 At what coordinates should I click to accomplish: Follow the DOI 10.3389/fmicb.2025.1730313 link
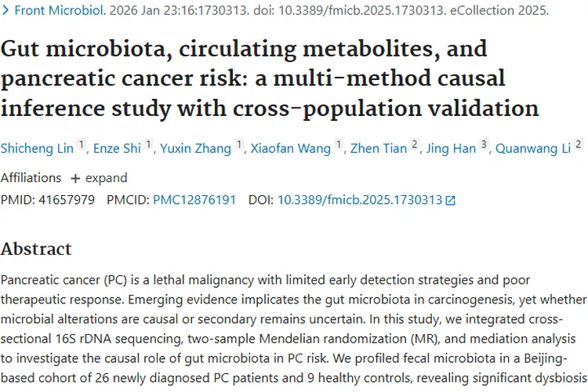point(360,200)
